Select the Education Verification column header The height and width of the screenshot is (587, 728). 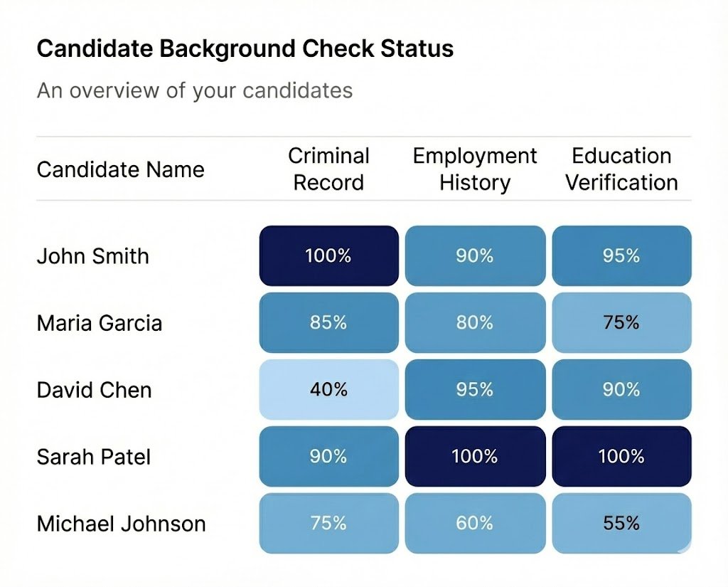tap(621, 169)
